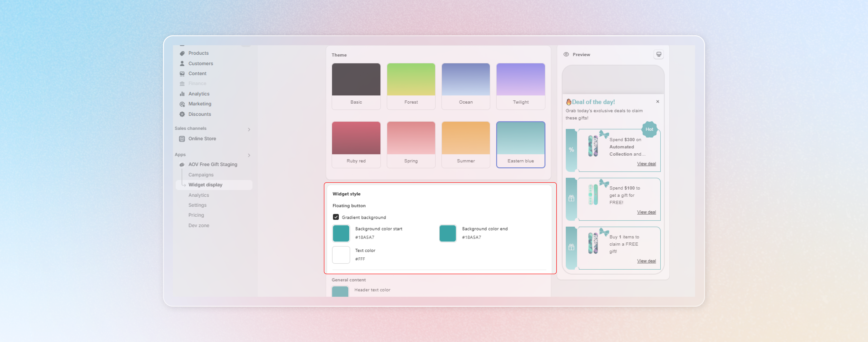Open Background color end swatch
868x342 pixels.
pos(448,233)
